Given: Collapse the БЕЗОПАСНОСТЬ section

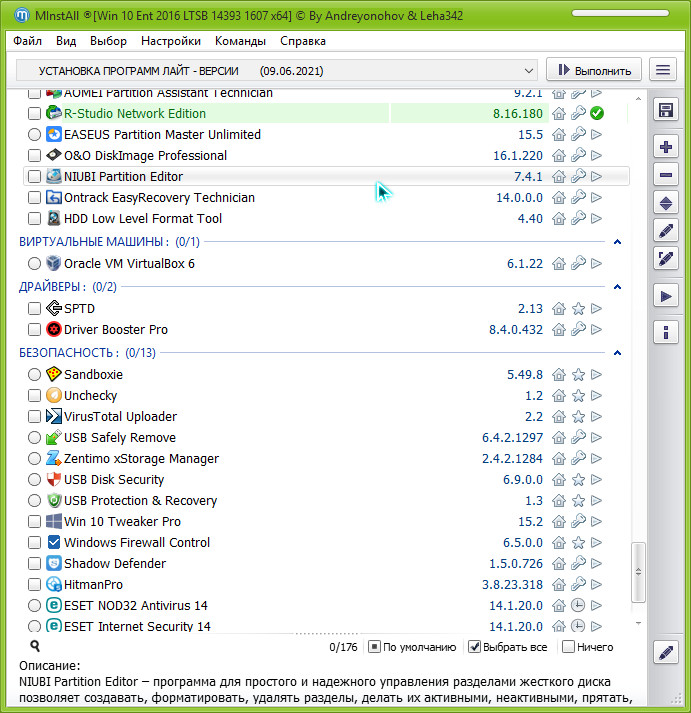Looking at the screenshot, I should click(617, 353).
